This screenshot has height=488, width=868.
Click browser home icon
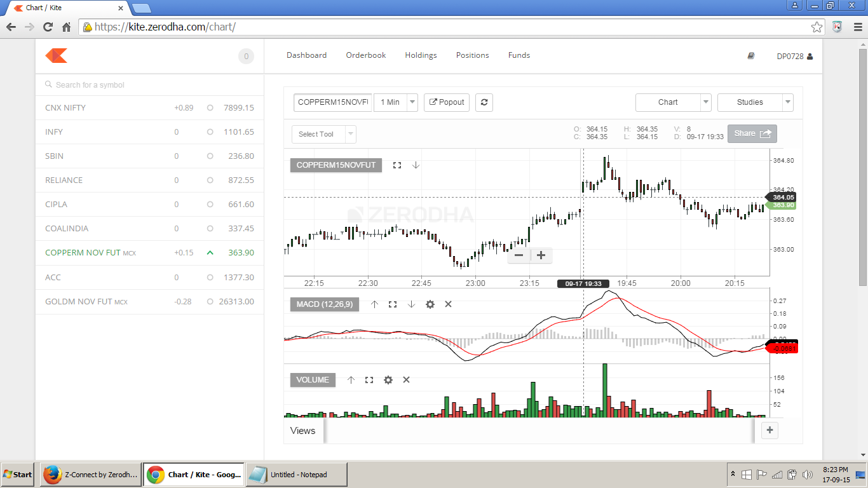66,27
